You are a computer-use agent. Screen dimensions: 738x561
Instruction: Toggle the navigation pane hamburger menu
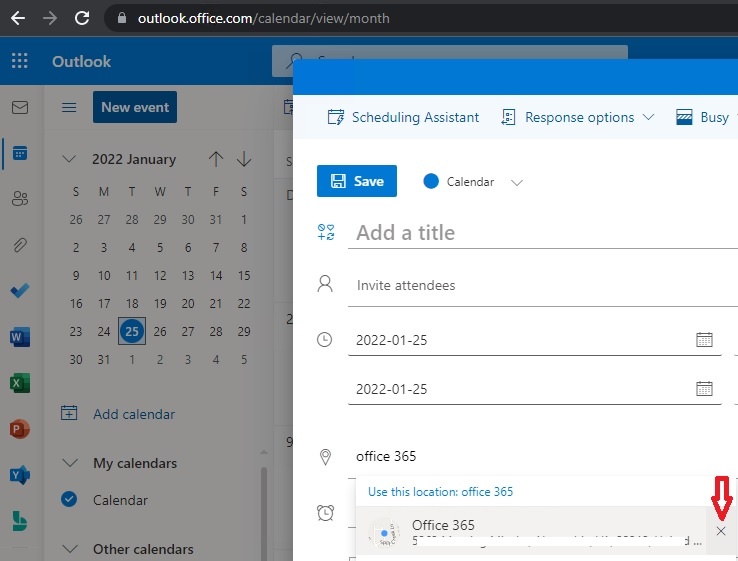(69, 107)
